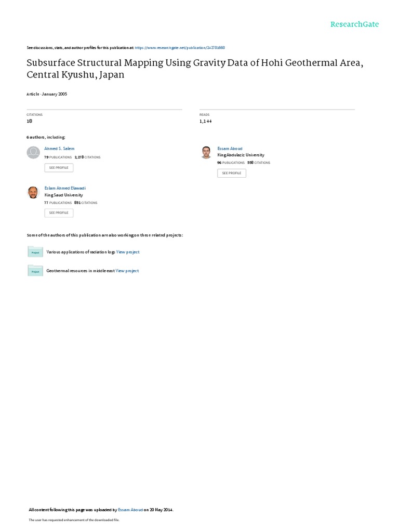Screen dimensions: 399x532
Task: Open the researchgate.net publication URL
Action: point(180,47)
